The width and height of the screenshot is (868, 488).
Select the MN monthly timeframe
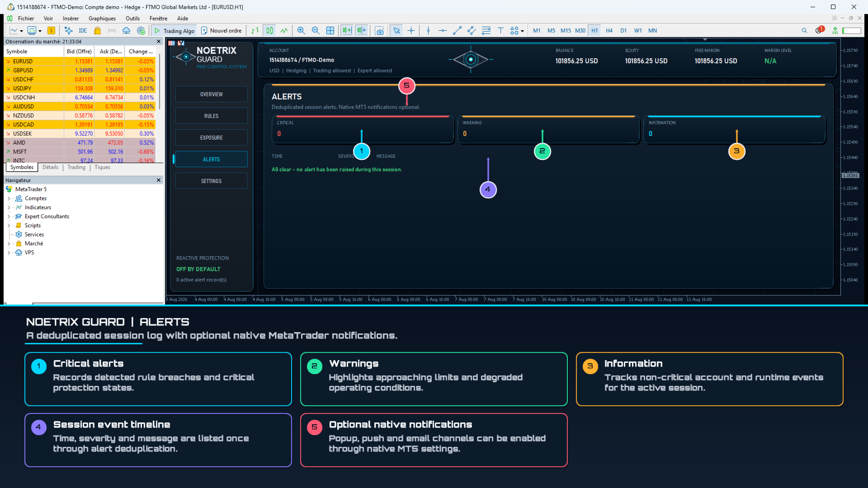click(652, 31)
